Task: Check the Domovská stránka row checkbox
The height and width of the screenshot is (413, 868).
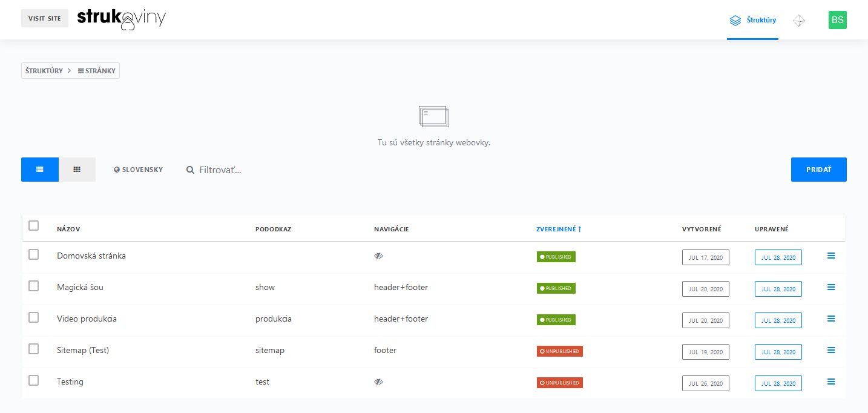Action: (x=34, y=254)
